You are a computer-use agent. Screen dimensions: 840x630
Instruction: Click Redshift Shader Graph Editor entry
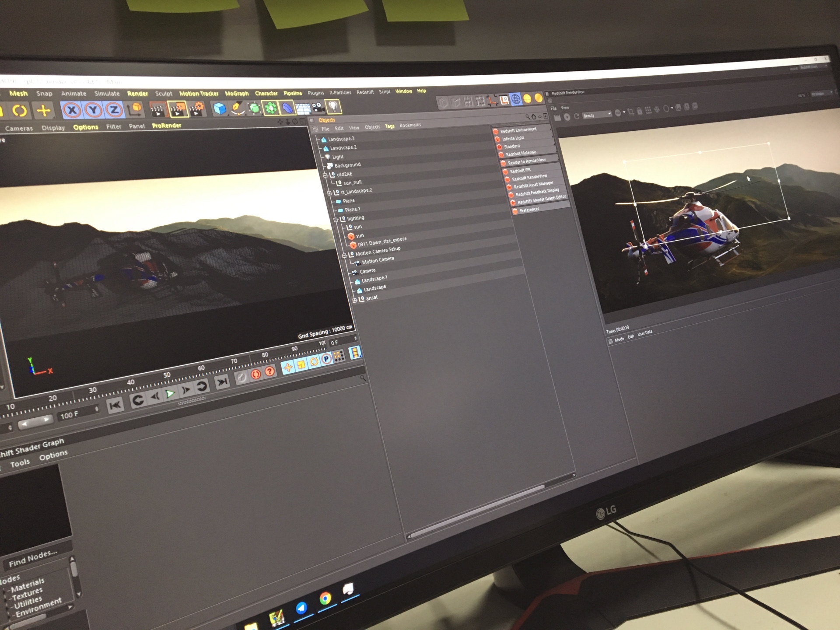(x=541, y=199)
